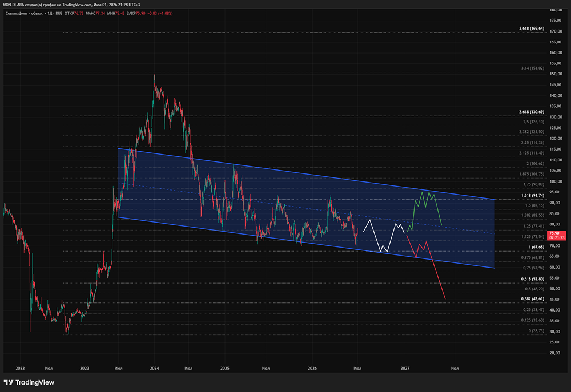Click the МАКС 77,34 value in legend
Screen dimensions: 571x392
pos(95,14)
